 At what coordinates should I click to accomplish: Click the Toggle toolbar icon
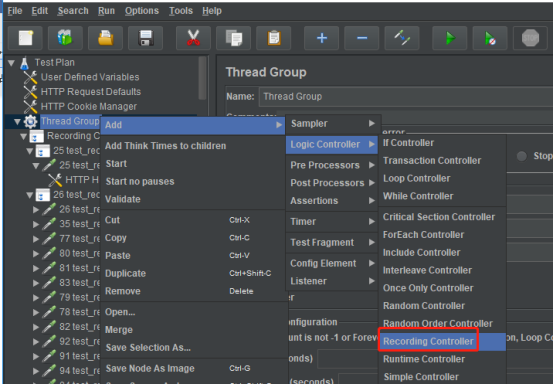[402, 38]
